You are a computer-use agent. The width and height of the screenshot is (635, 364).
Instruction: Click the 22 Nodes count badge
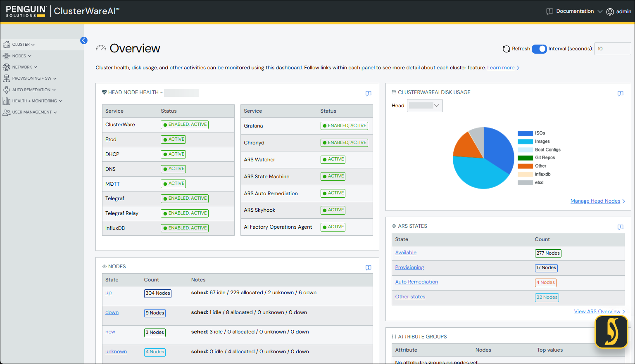pos(547,298)
